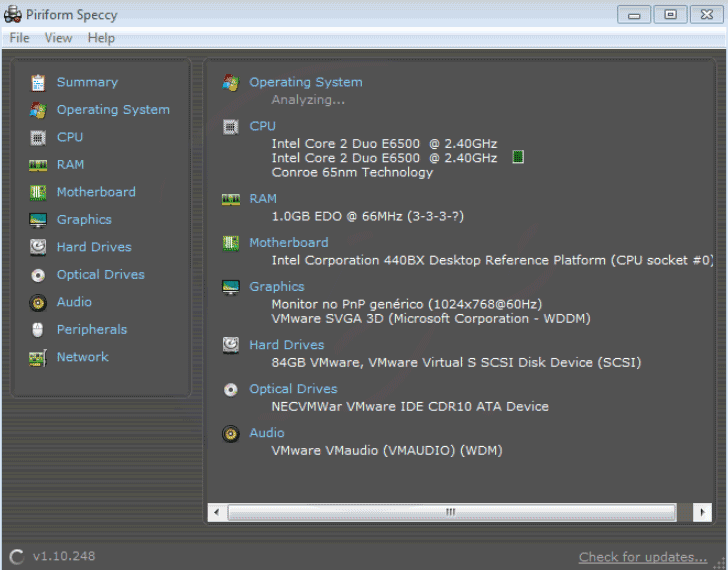728x570 pixels.
Task: Select the Optical Drives disc icon in the sidebar
Action: tap(38, 275)
